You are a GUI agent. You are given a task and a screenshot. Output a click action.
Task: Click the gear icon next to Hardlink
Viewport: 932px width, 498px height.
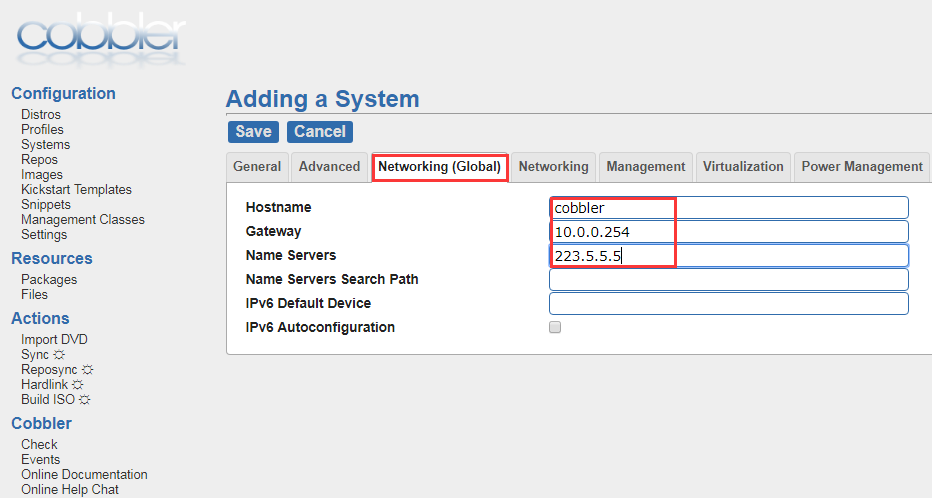click(x=78, y=384)
